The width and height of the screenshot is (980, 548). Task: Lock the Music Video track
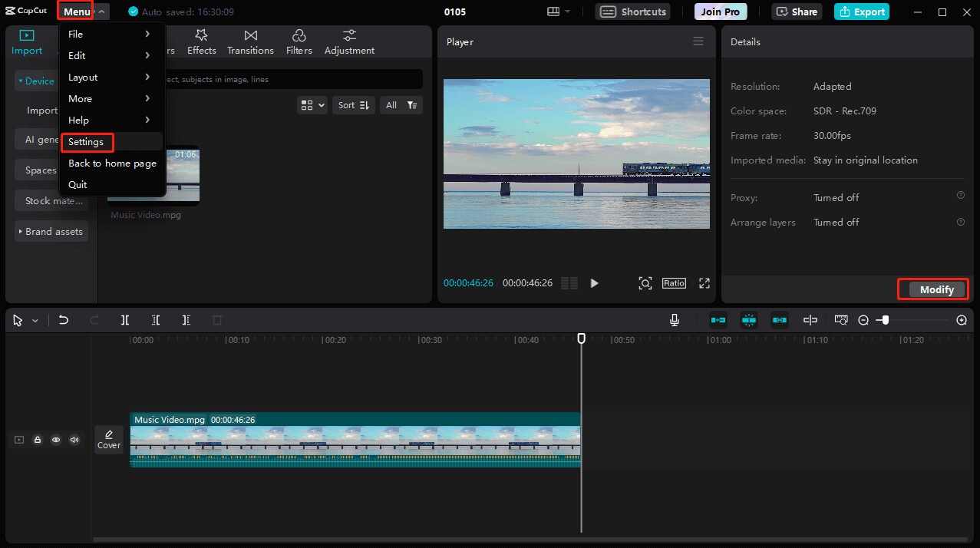point(37,439)
